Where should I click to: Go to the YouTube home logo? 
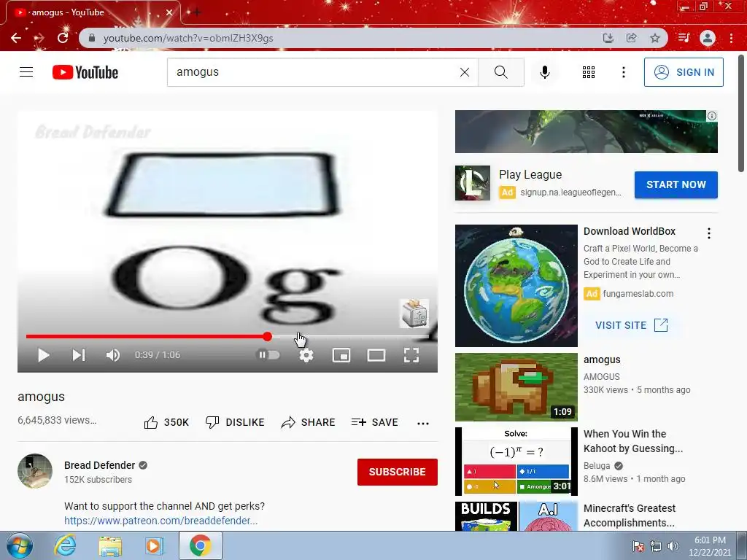click(x=85, y=72)
